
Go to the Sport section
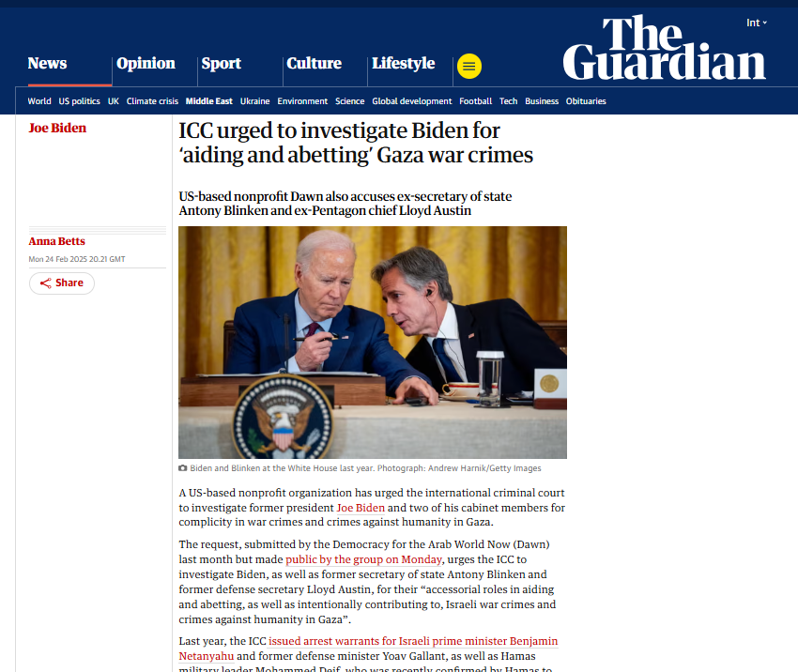pyautogui.click(x=221, y=64)
